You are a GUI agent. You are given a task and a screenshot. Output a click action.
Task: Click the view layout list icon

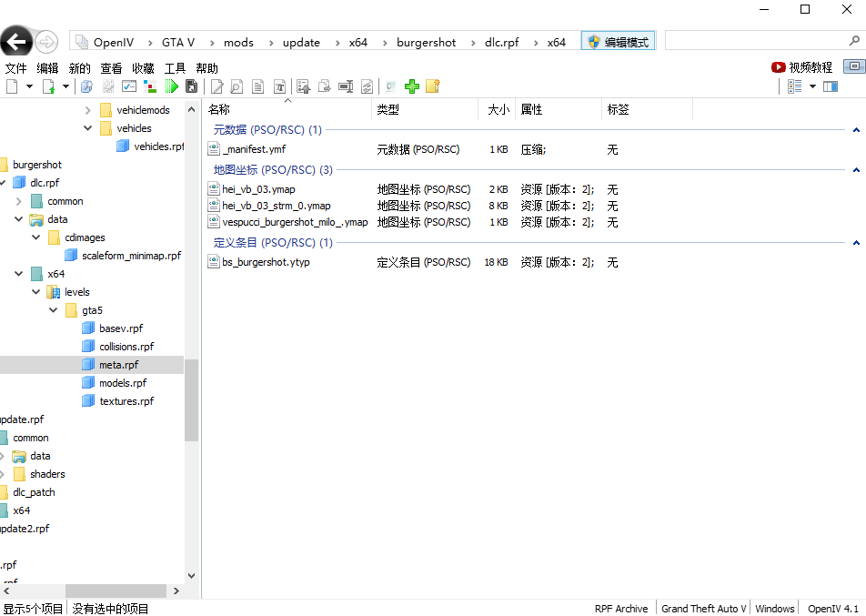[795, 86]
